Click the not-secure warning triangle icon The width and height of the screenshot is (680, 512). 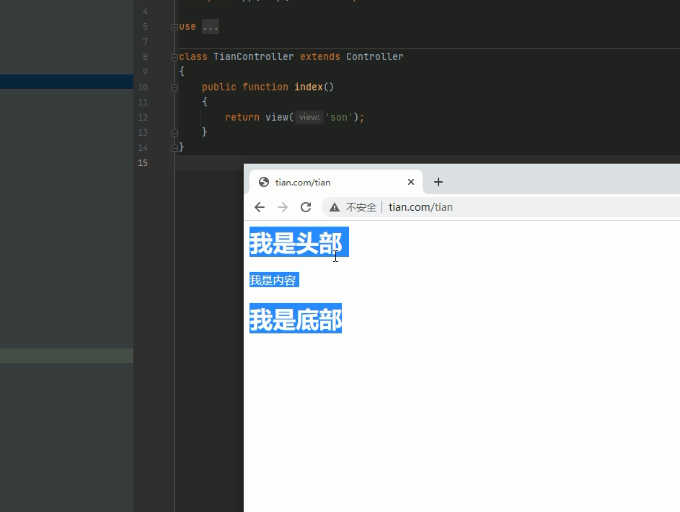coord(335,207)
